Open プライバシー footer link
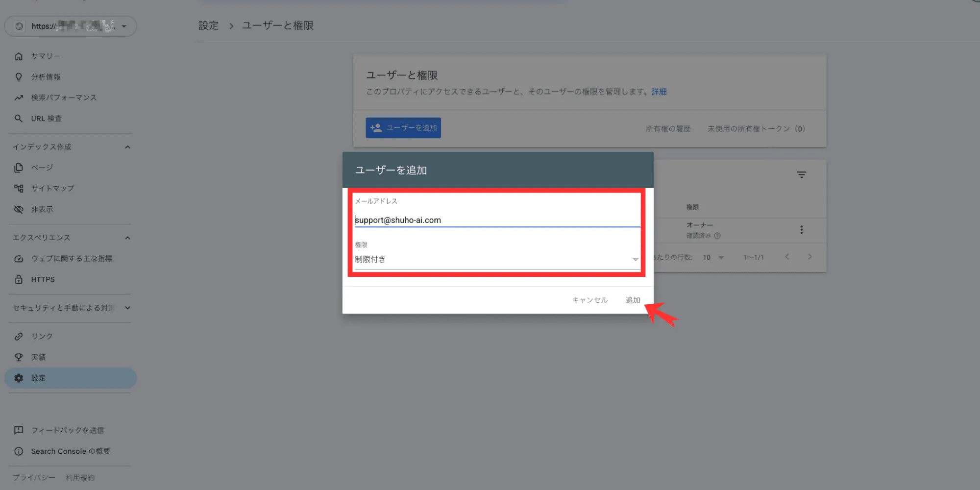 (34, 477)
